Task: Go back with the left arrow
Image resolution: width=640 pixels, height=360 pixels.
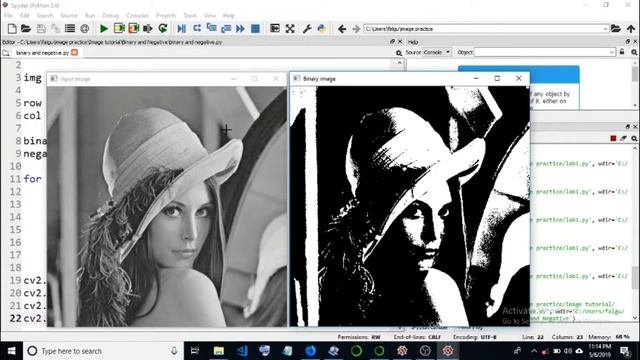Action: click(342, 29)
